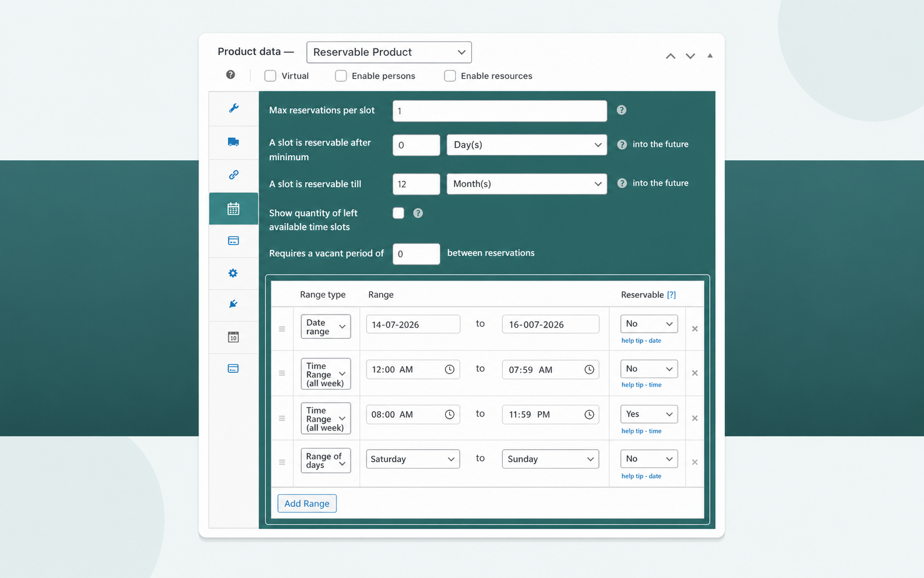Image resolution: width=924 pixels, height=578 pixels.
Task: Click help tip - date in Saturday row
Action: pos(641,476)
